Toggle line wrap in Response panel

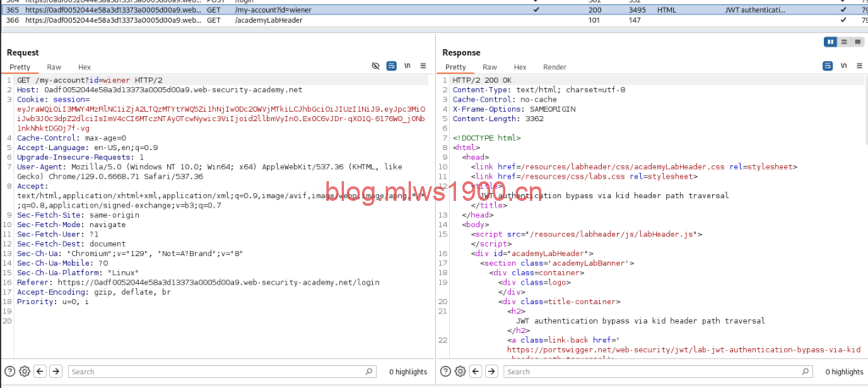[827, 66]
